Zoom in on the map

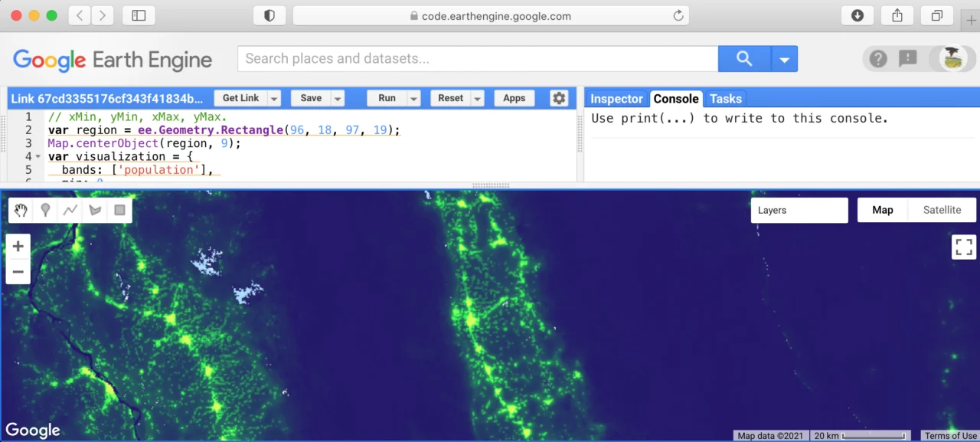click(x=18, y=247)
